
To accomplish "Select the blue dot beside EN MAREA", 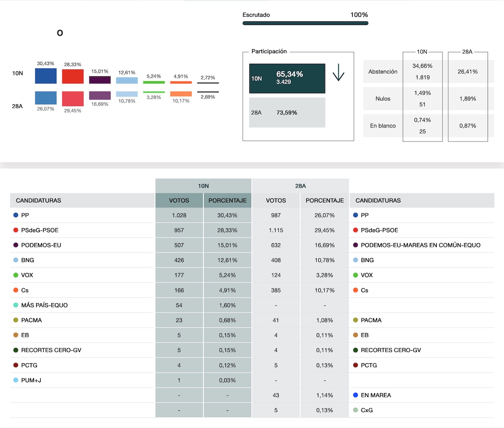I will (356, 395).
